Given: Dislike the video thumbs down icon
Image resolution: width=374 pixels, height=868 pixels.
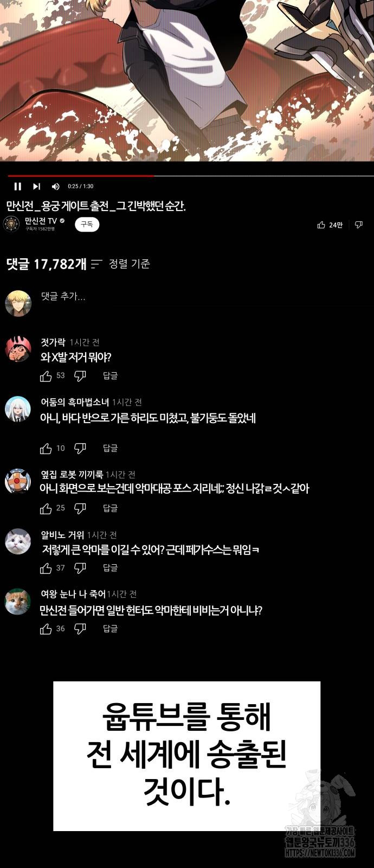Looking at the screenshot, I should (359, 225).
